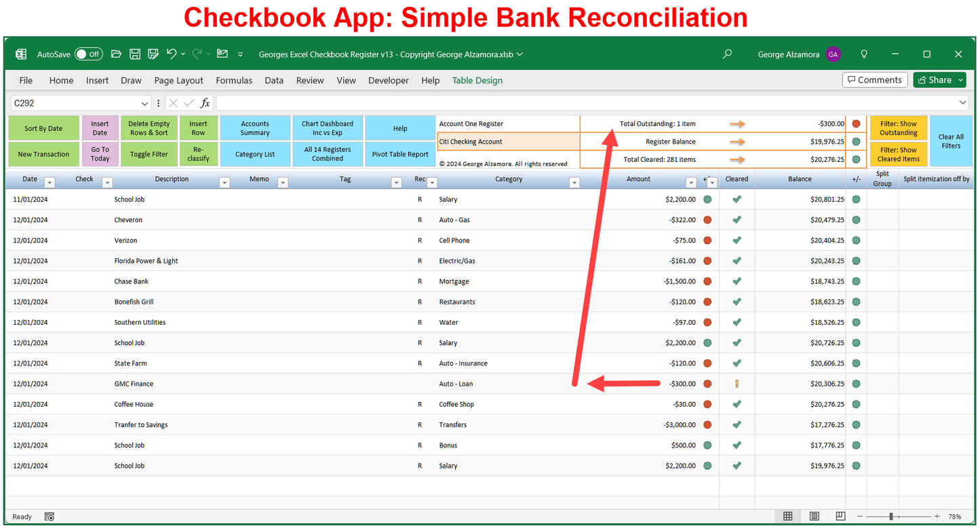
Task: Open the Category column filter dropdown
Action: click(574, 182)
